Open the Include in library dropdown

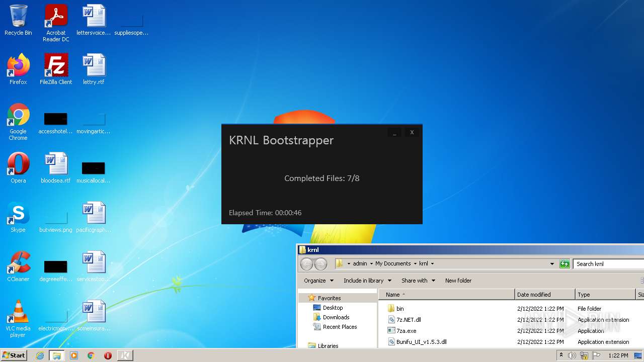(x=367, y=281)
